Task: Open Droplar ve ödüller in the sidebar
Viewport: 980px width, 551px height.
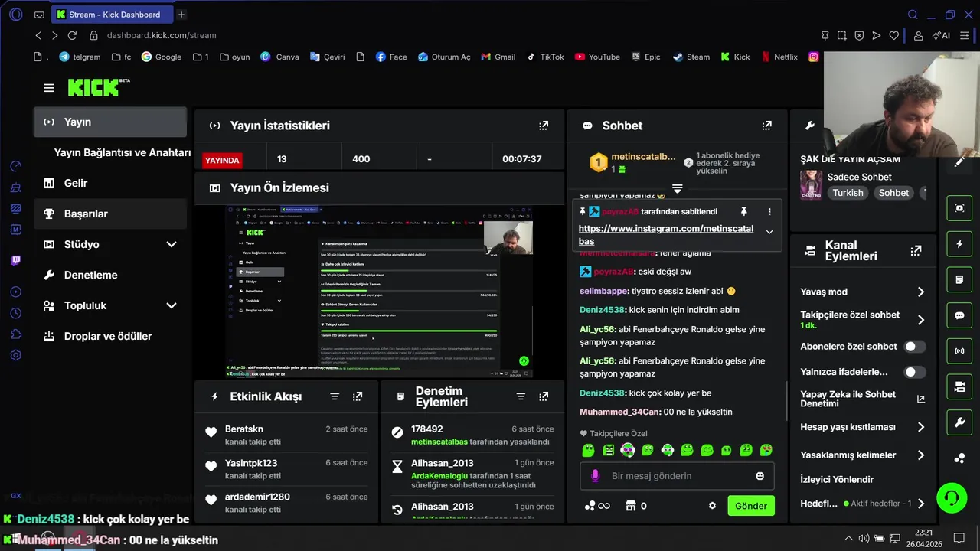Action: pos(110,336)
